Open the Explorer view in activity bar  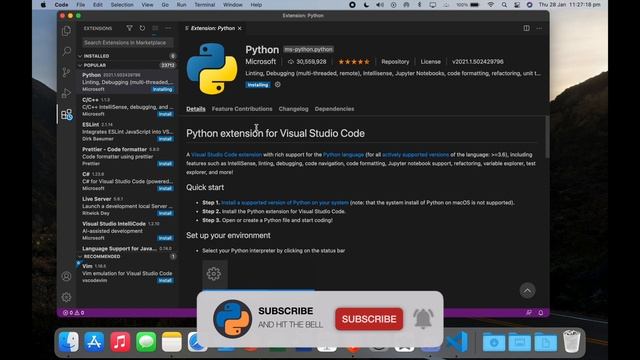pos(66,31)
